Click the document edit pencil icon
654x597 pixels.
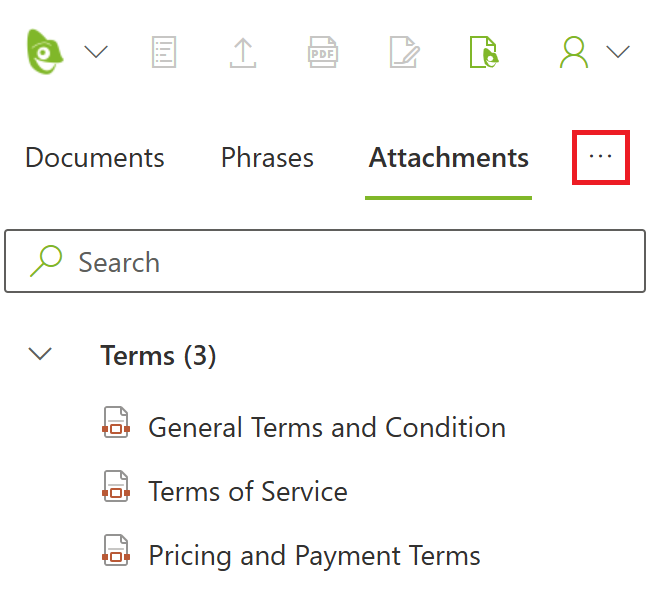(404, 52)
